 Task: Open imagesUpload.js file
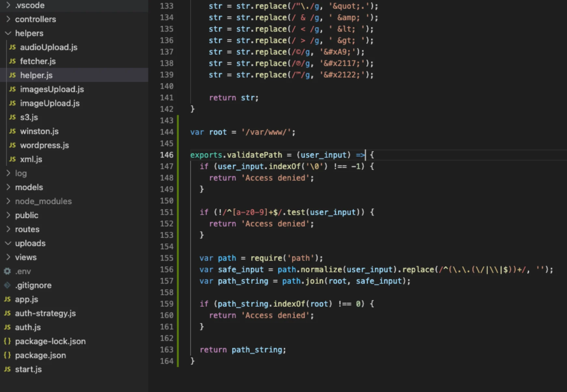pyautogui.click(x=52, y=89)
